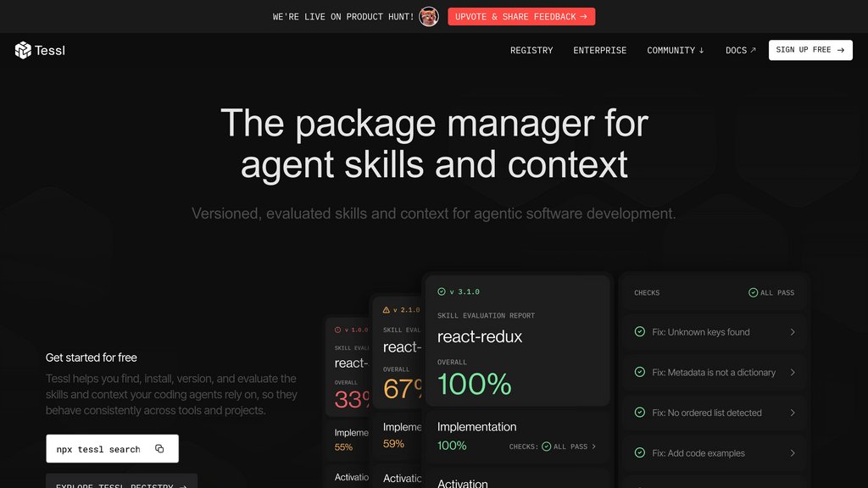868x488 pixels.
Task: Click the warning icon beside v 2.1.0
Action: point(387,310)
